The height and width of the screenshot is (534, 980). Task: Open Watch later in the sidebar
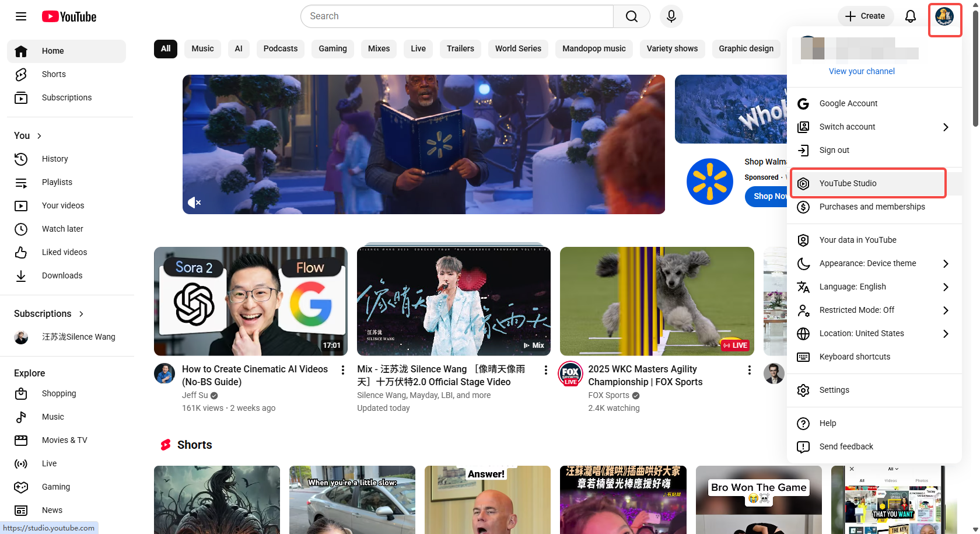[x=62, y=229]
